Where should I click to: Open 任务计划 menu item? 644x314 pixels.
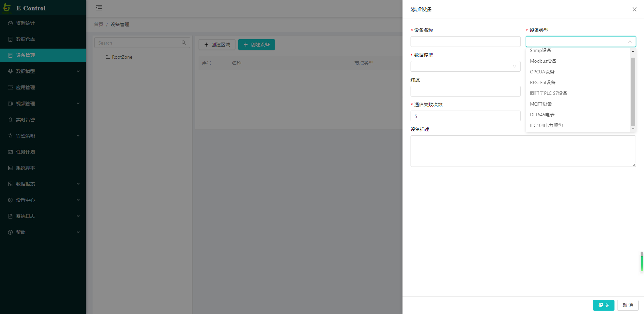[43, 152]
